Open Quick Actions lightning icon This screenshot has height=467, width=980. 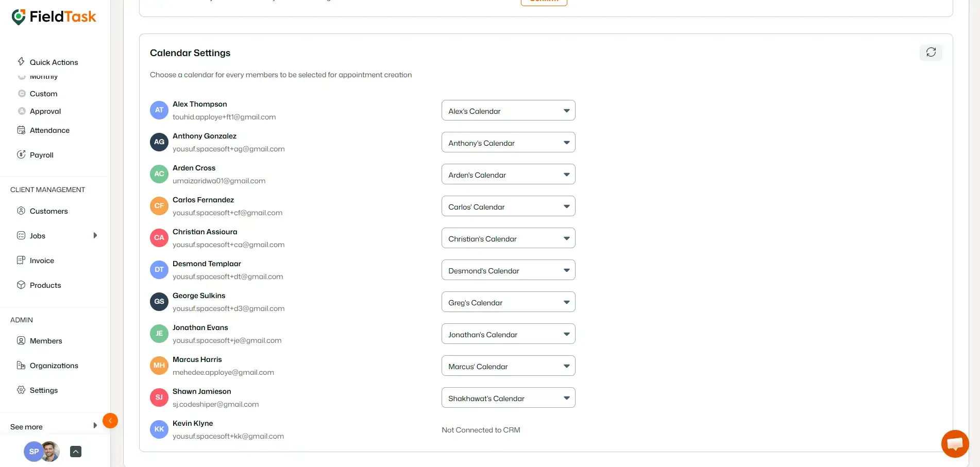click(21, 62)
